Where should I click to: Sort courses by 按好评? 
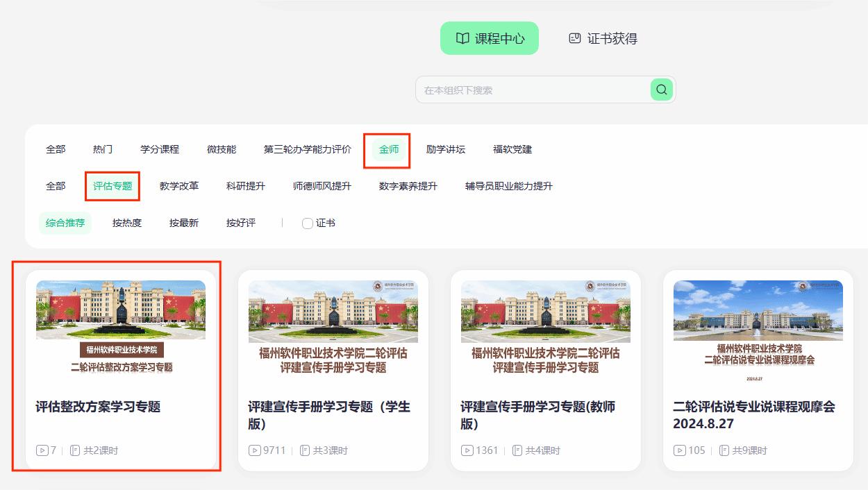click(241, 223)
